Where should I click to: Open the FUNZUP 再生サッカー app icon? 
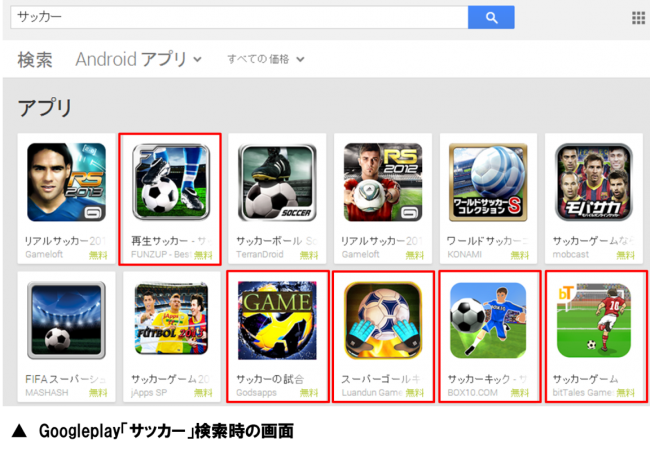pos(171,182)
